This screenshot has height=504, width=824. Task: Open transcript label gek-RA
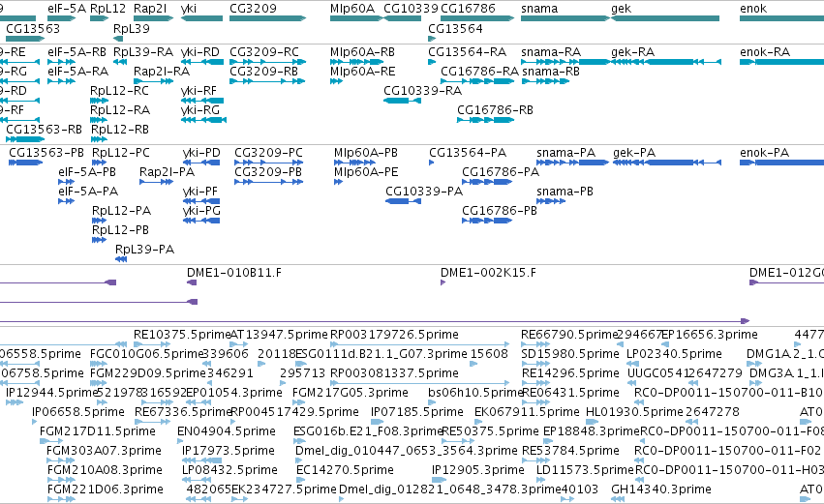tap(632, 52)
